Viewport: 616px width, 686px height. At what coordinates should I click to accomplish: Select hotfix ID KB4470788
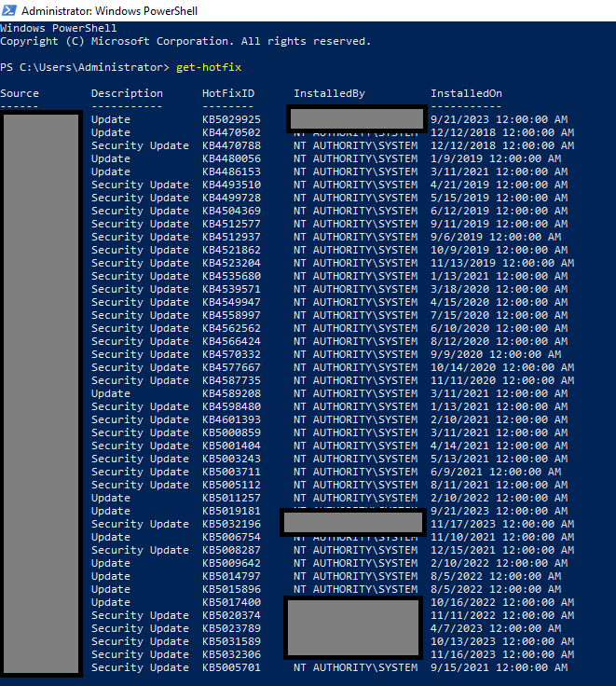click(x=231, y=145)
